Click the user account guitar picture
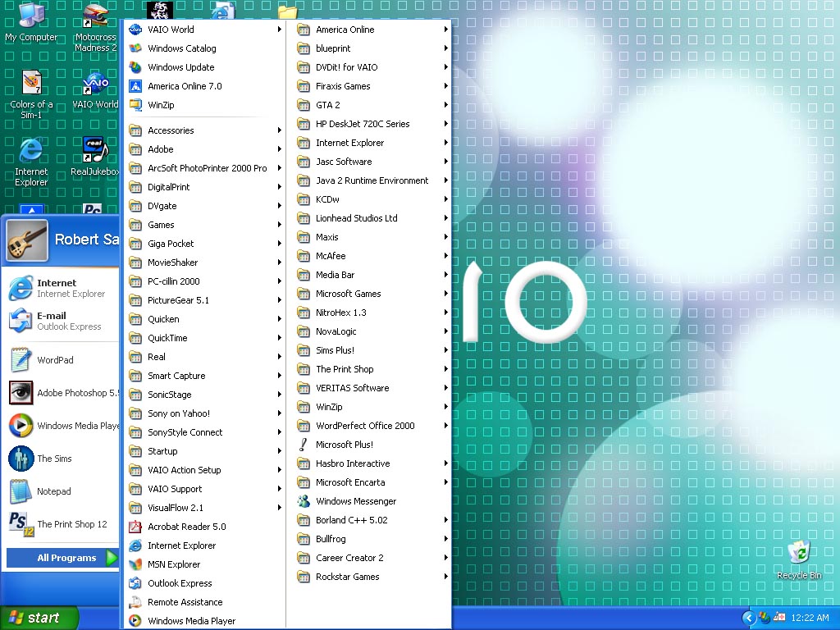This screenshot has height=630, width=840. pyautogui.click(x=27, y=240)
